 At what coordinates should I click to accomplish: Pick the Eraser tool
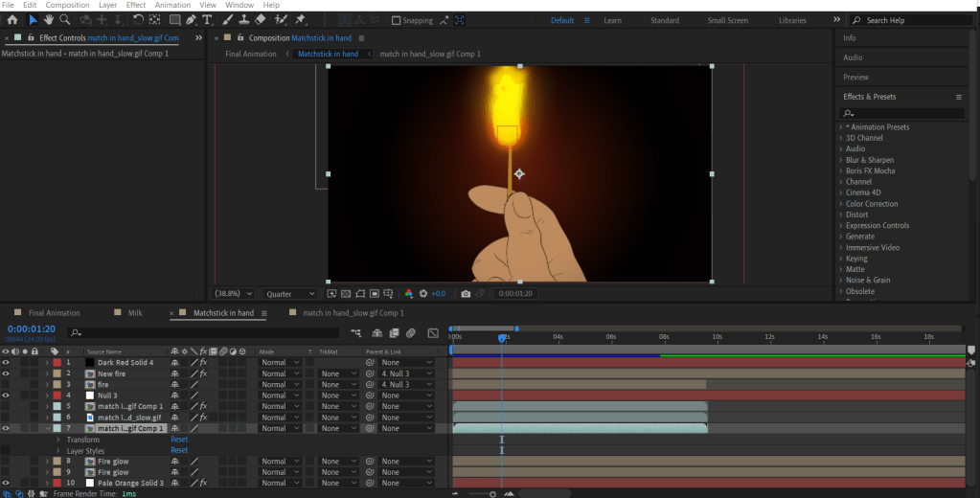click(261, 19)
